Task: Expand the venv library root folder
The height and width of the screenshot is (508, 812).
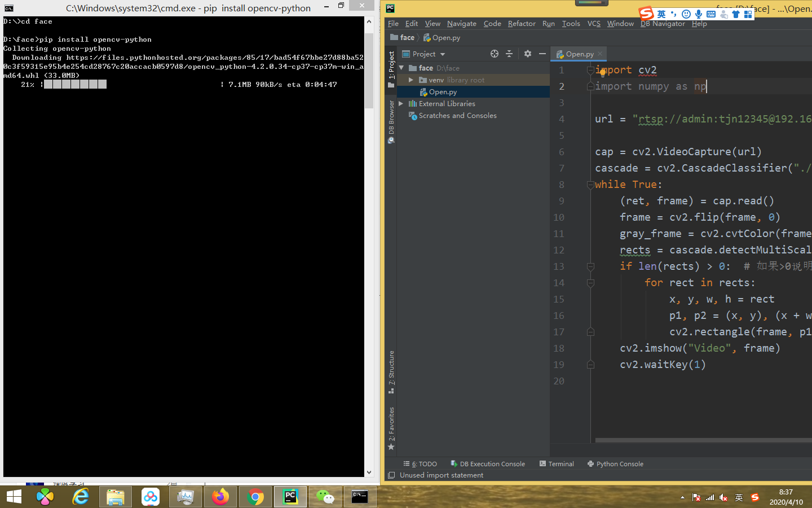Action: coord(410,80)
